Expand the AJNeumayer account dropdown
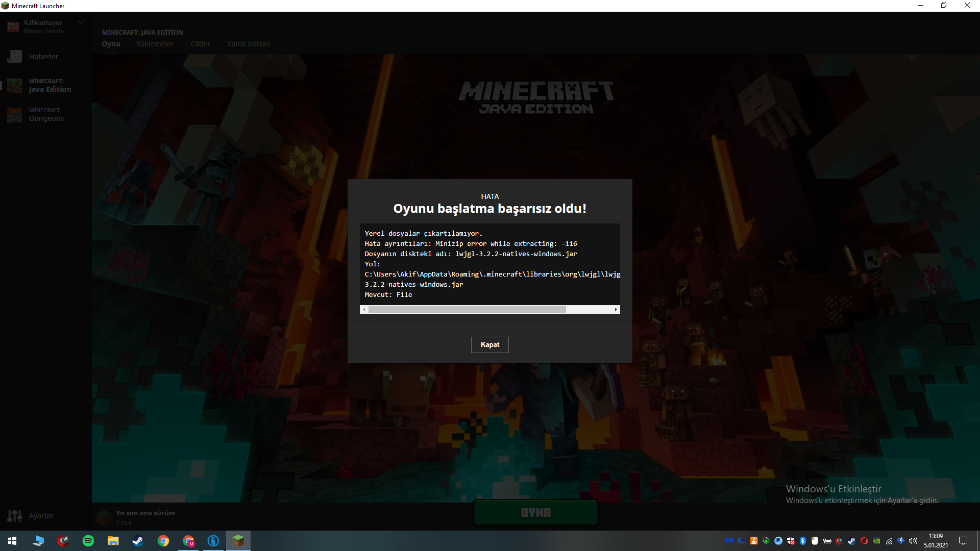Image resolution: width=980 pixels, height=551 pixels. pyautogui.click(x=81, y=22)
